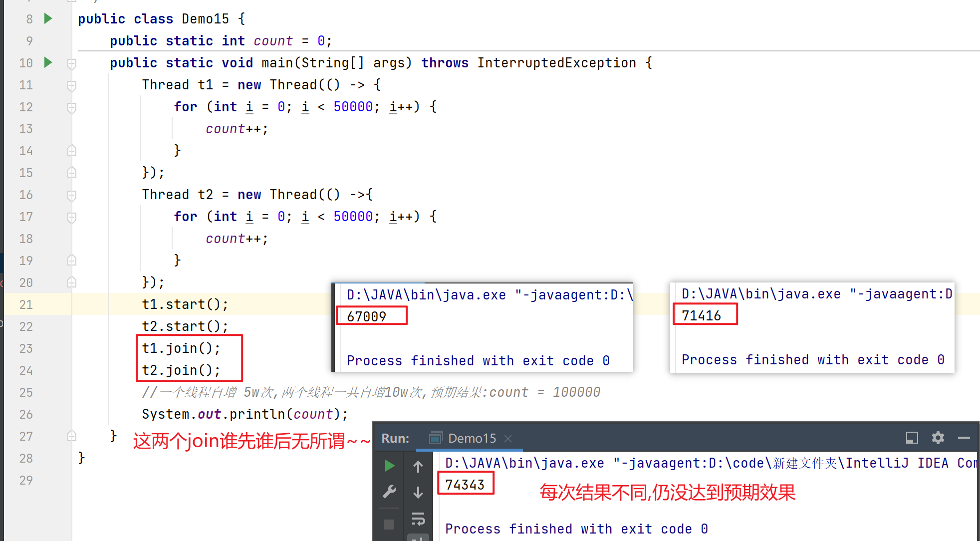Rerun program with green play button in Run panel
This screenshot has width=980, height=541.
click(390, 466)
